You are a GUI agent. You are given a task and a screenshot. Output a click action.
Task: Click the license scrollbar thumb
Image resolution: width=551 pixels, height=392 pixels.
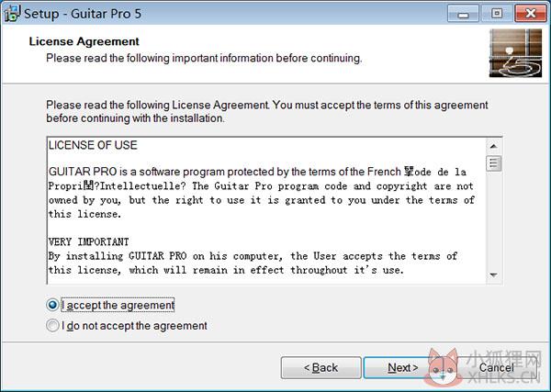pyautogui.click(x=494, y=163)
